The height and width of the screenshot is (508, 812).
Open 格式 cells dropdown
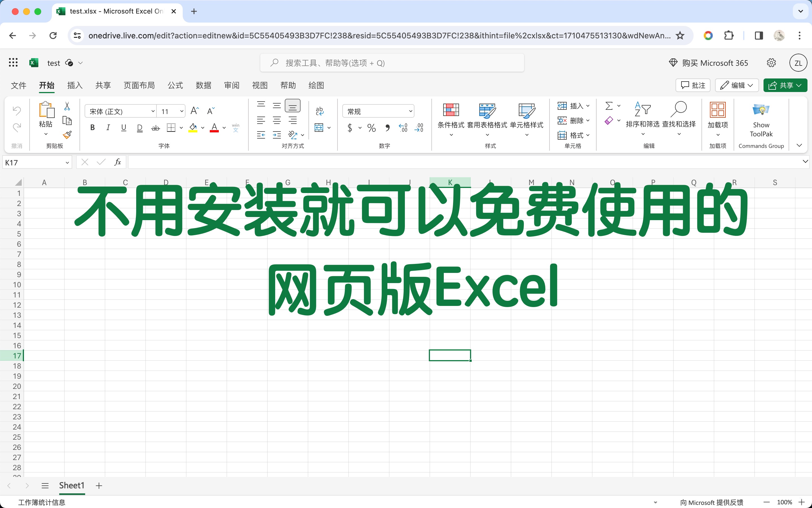[x=573, y=135]
